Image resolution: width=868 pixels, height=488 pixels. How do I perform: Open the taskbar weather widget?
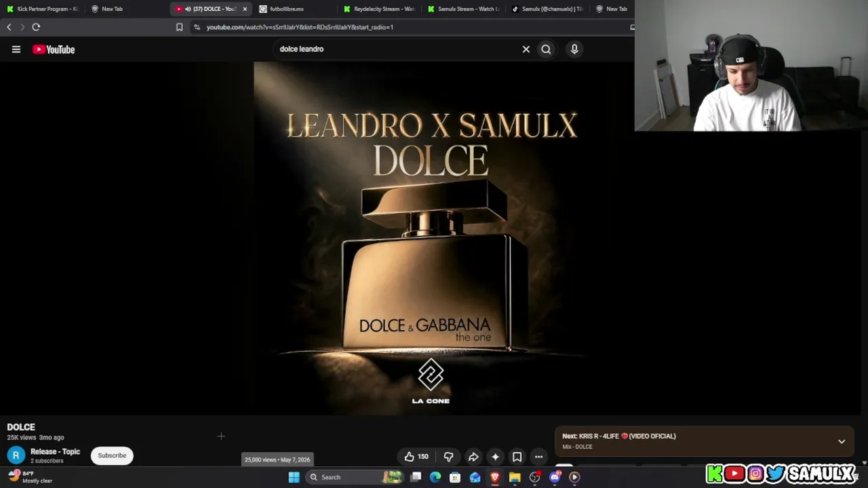30,477
